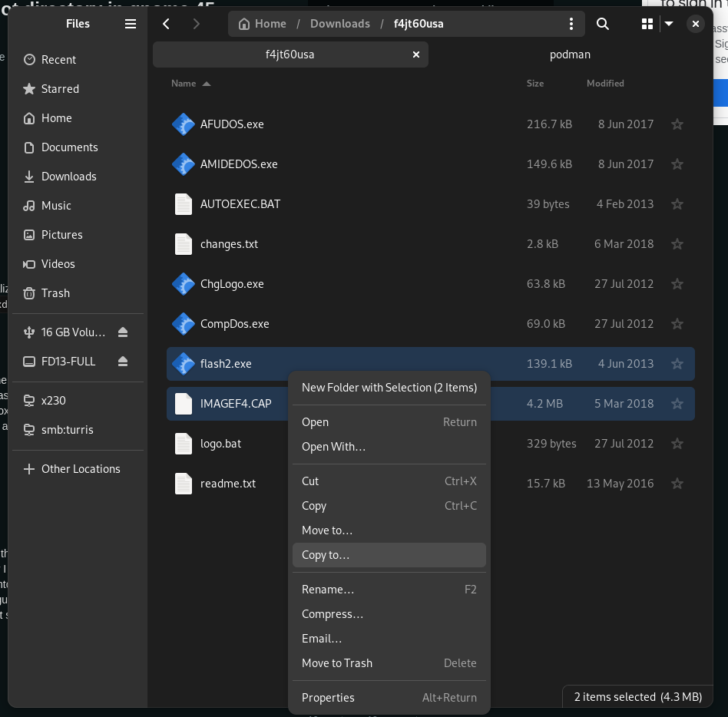The width and height of the screenshot is (728, 717).
Task: Open Other Locations
Action: 78,469
